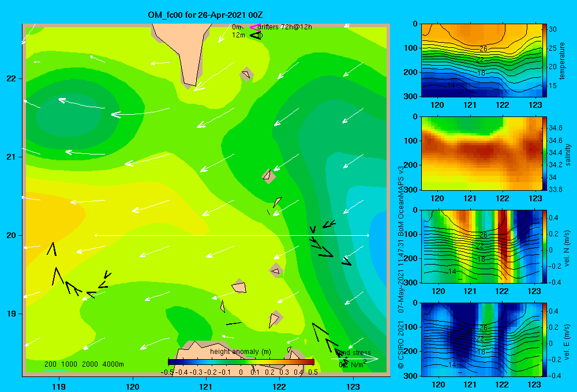The width and height of the screenshot is (577, 392).
Task: Click the 300 depth label of salinity panel
Action: click(x=411, y=190)
